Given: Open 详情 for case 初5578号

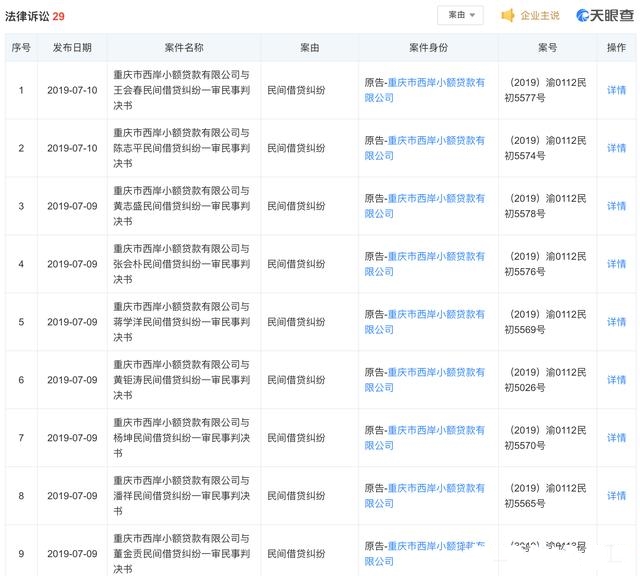Looking at the screenshot, I should click(616, 206).
